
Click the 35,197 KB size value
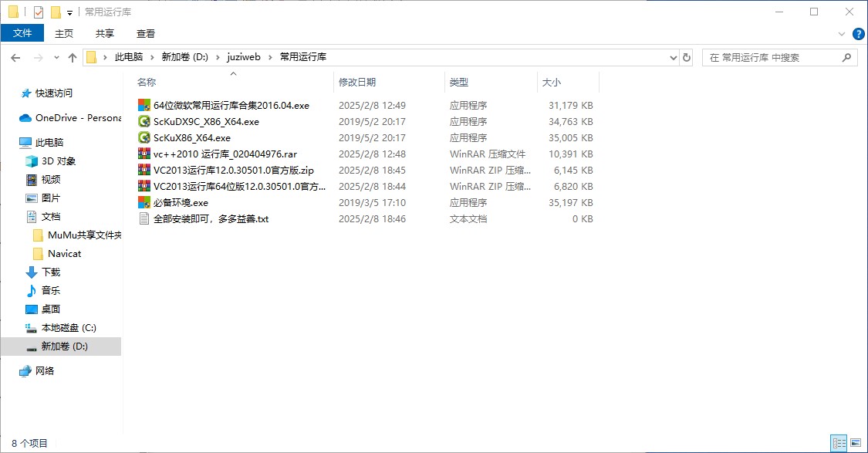coord(571,203)
